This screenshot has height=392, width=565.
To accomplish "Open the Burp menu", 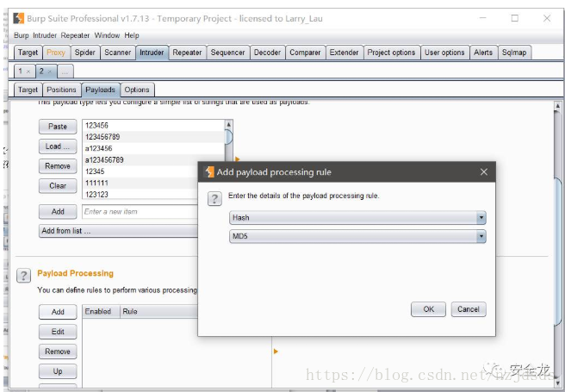I will 21,35.
